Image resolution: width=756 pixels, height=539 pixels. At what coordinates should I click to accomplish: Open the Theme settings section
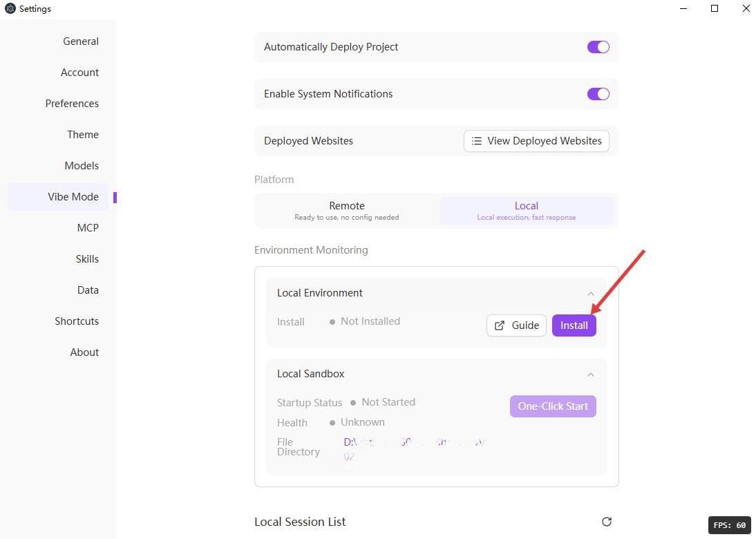coord(82,134)
